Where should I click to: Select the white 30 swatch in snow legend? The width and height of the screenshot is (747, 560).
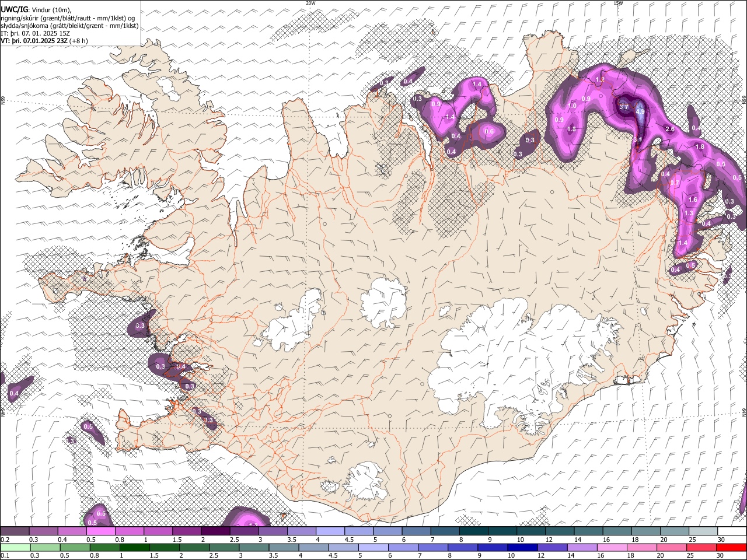732,531
